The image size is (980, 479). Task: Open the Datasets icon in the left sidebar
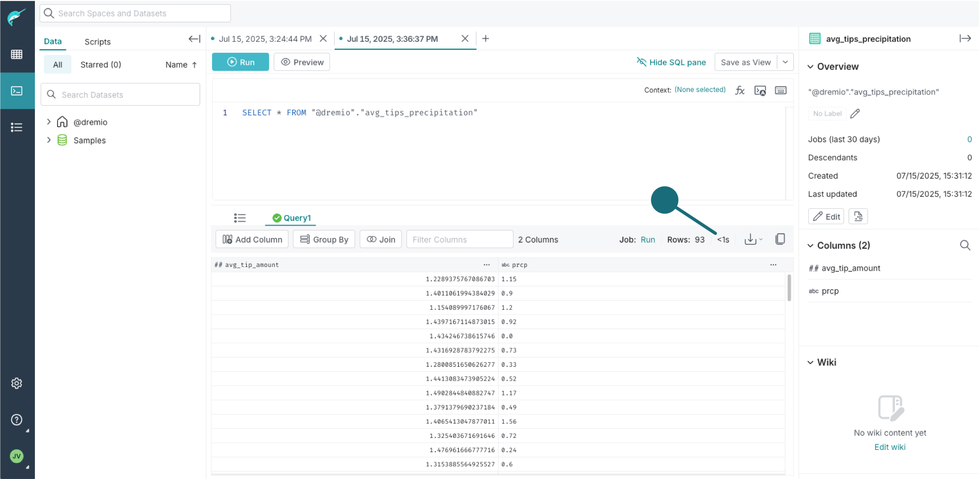(17, 54)
